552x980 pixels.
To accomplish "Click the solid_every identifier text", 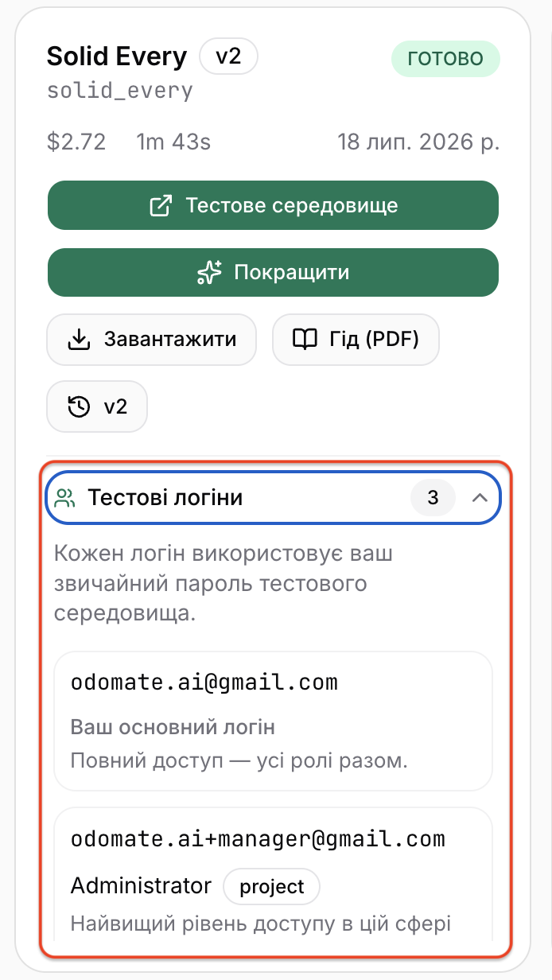I will coord(120,90).
